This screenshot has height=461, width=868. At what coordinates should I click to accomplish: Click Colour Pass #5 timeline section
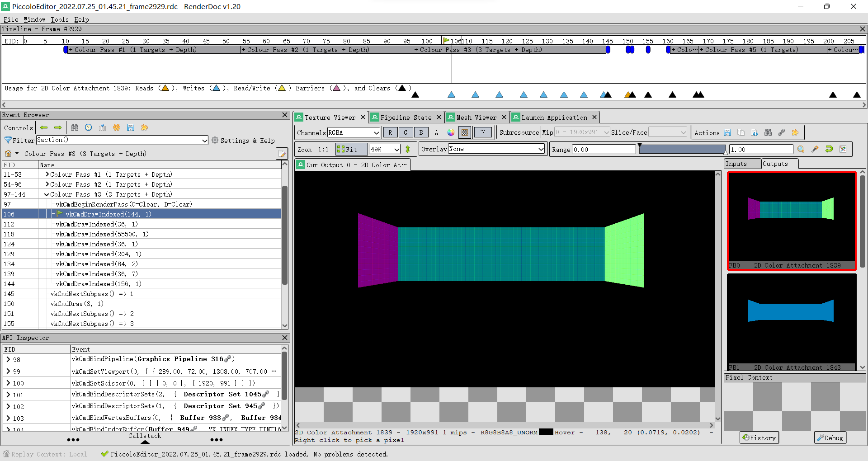763,50
